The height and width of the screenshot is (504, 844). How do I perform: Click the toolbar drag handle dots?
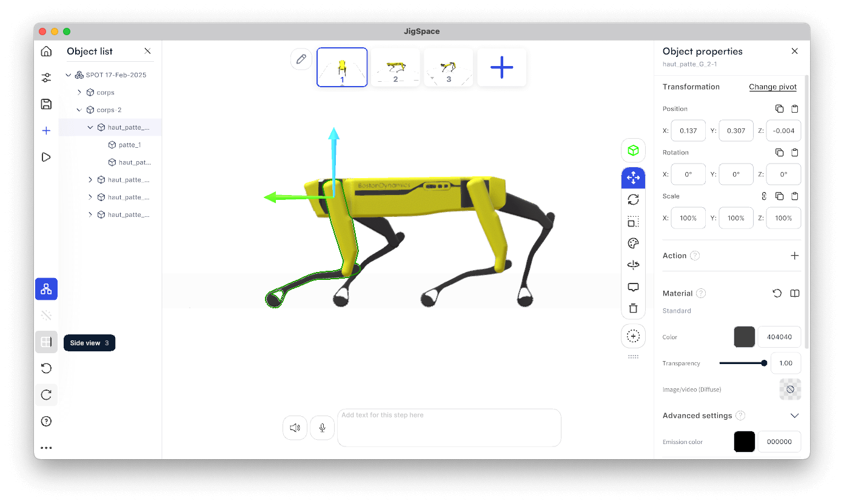[x=633, y=357]
